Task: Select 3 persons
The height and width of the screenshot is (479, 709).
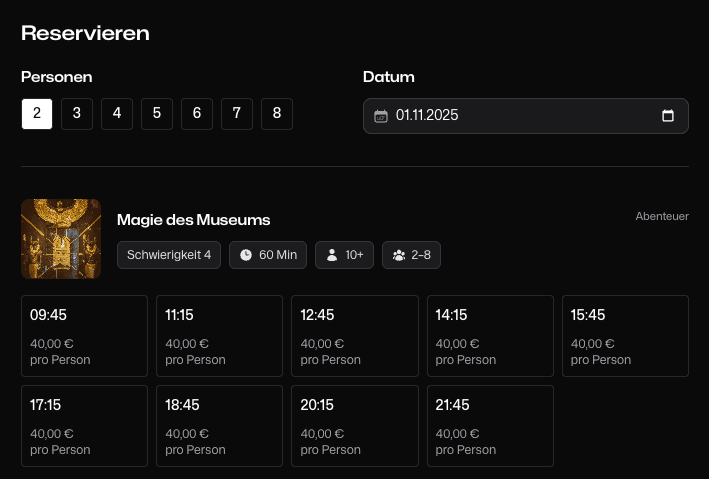Action: click(x=77, y=114)
